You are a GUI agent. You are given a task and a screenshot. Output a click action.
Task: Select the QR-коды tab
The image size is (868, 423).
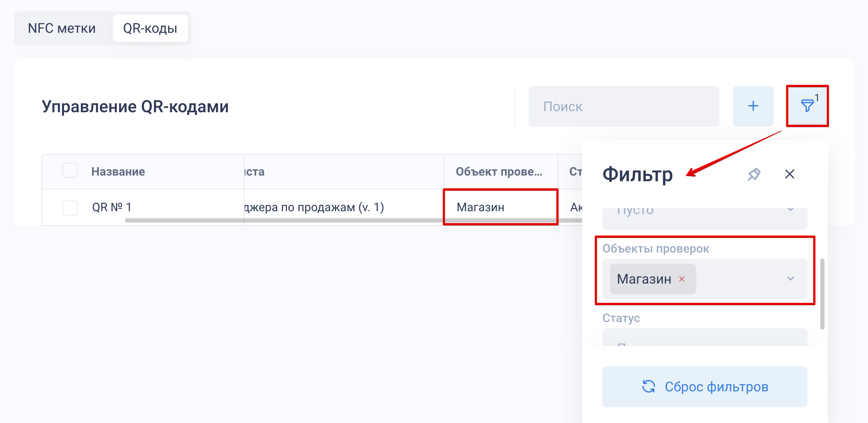point(150,28)
